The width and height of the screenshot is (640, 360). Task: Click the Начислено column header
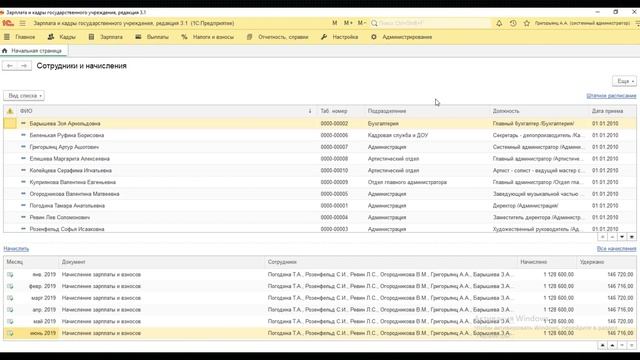coord(547,262)
